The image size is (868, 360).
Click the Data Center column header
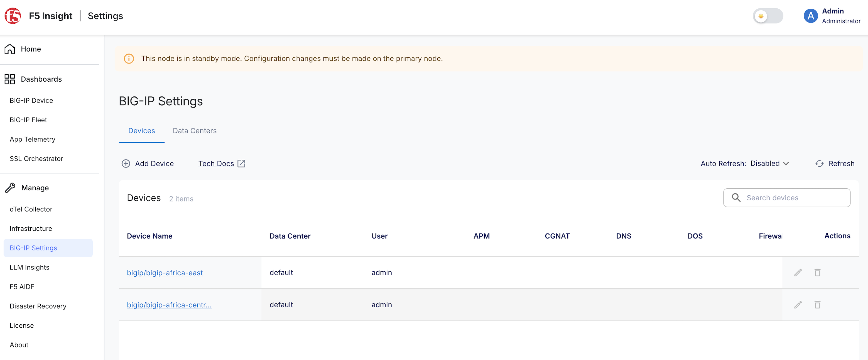[x=290, y=236]
